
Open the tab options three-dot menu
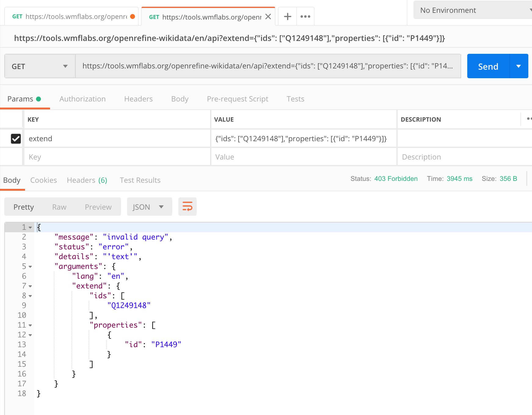[305, 17]
